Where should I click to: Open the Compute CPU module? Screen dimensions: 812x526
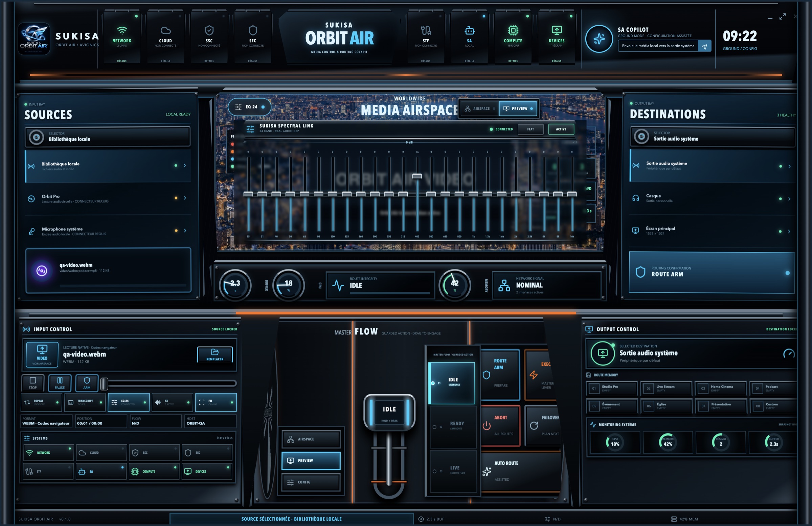coord(513,37)
